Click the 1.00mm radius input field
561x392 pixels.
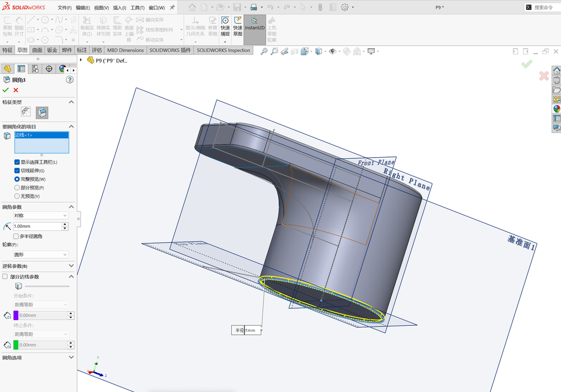38,227
